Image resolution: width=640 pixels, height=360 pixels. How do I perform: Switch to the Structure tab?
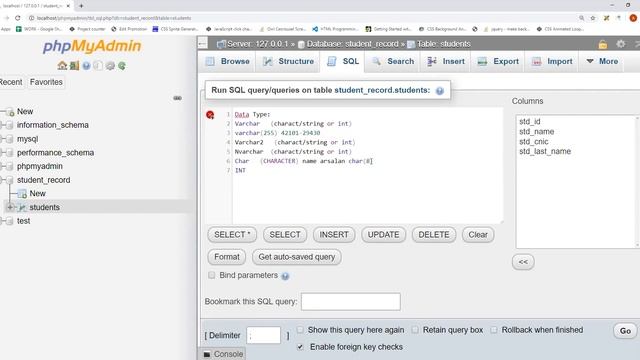click(289, 62)
